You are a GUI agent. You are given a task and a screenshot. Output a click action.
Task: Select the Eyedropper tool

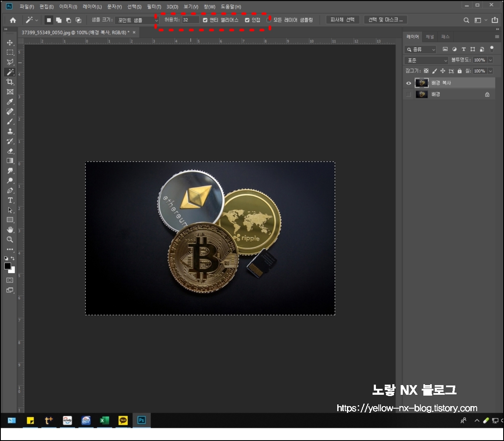click(10, 102)
